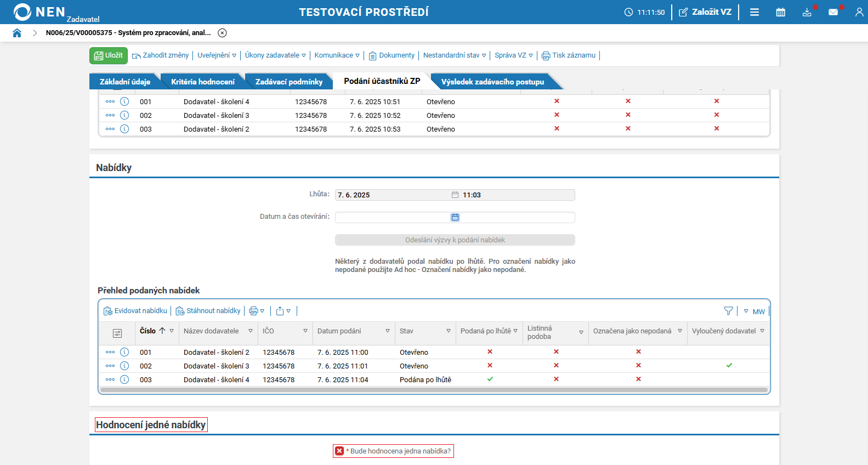Close the N006/25/V00005375 breadcrumb tab
868x465 pixels.
coord(222,33)
